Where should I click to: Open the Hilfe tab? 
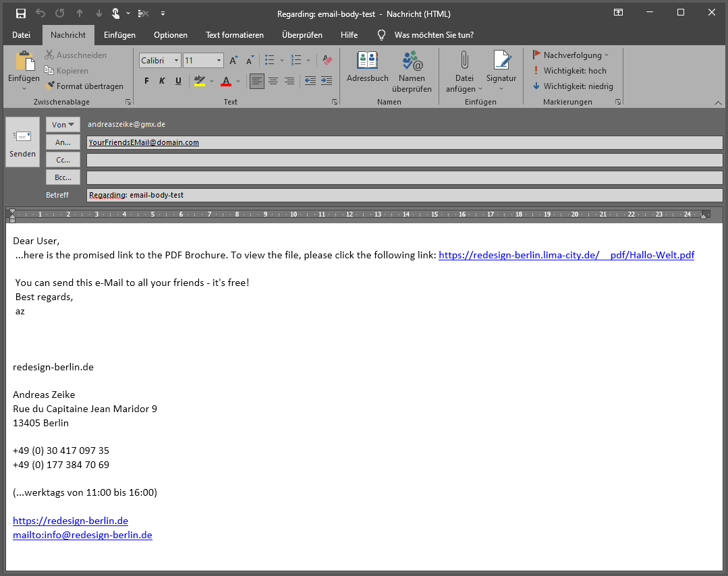coord(349,35)
